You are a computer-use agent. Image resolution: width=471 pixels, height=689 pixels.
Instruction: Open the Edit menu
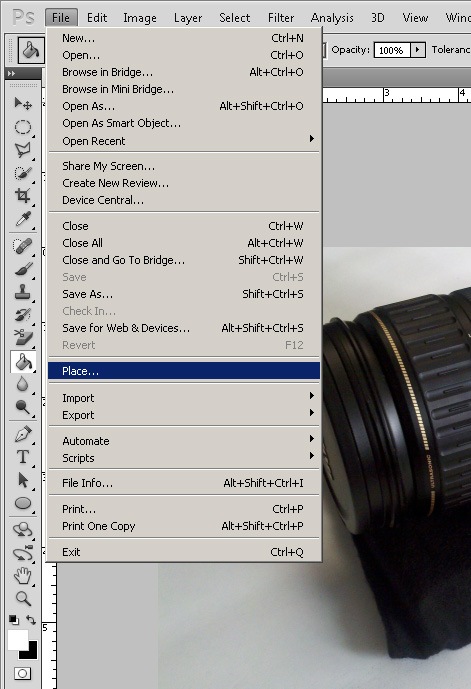click(97, 18)
